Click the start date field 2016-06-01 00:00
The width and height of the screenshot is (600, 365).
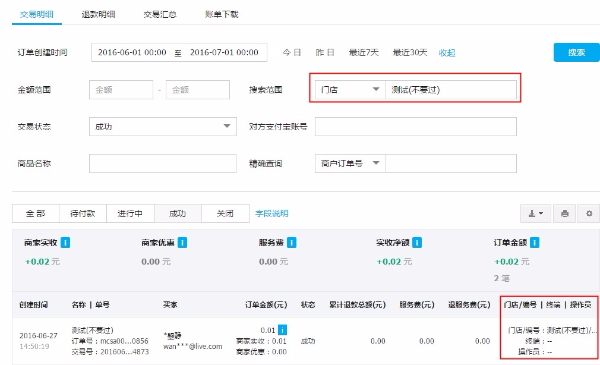(132, 52)
